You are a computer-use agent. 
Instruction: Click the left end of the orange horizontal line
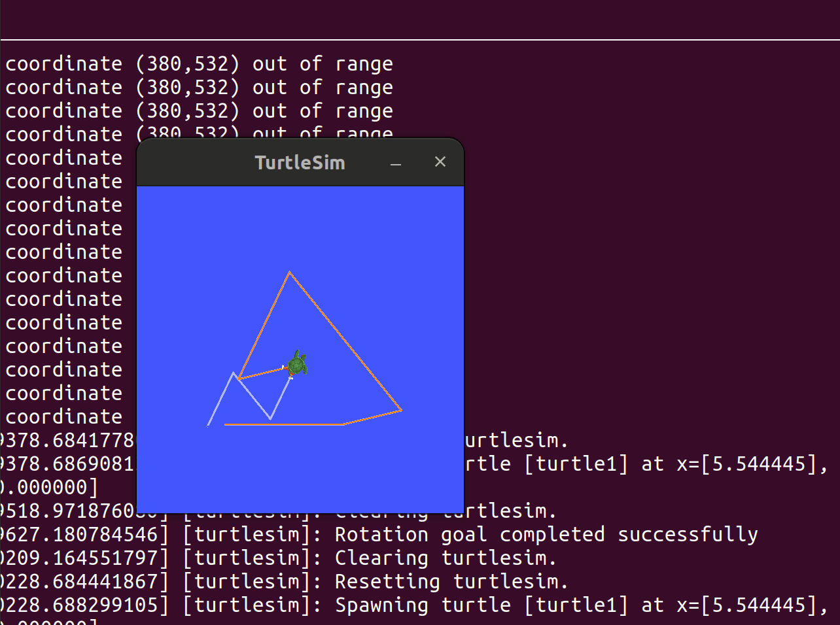226,424
